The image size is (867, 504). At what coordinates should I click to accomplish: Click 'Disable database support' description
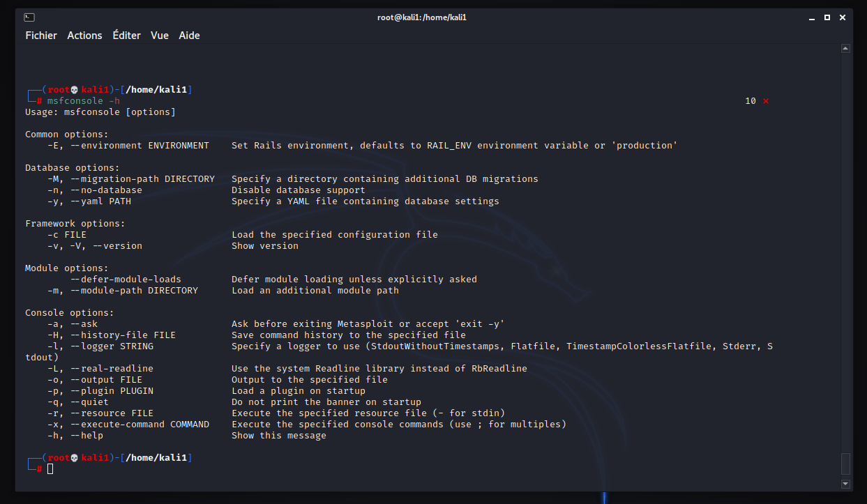pos(299,190)
